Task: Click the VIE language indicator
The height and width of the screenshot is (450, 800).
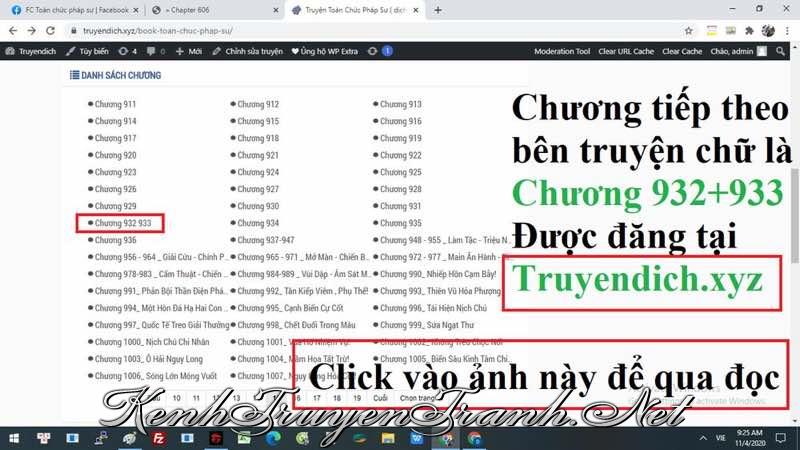Action: 720,438
